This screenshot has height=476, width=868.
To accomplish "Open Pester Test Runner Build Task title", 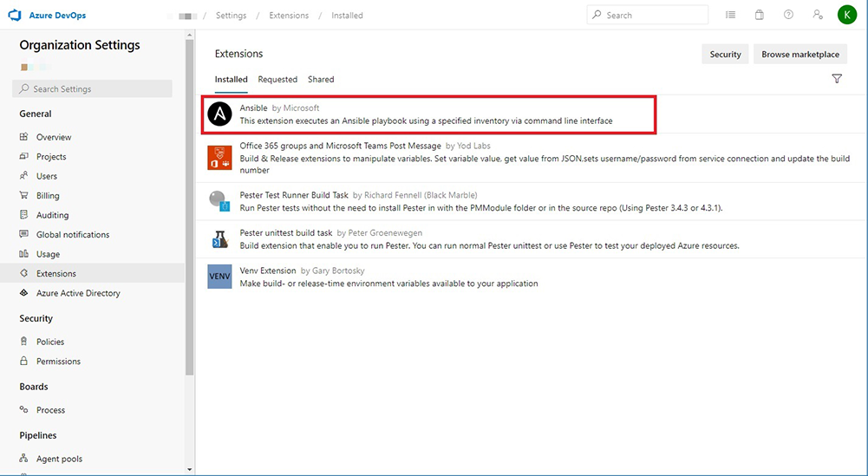I will point(294,195).
